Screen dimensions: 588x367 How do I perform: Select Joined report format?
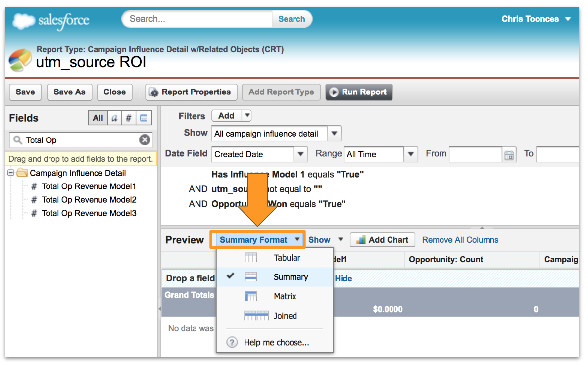click(x=275, y=315)
